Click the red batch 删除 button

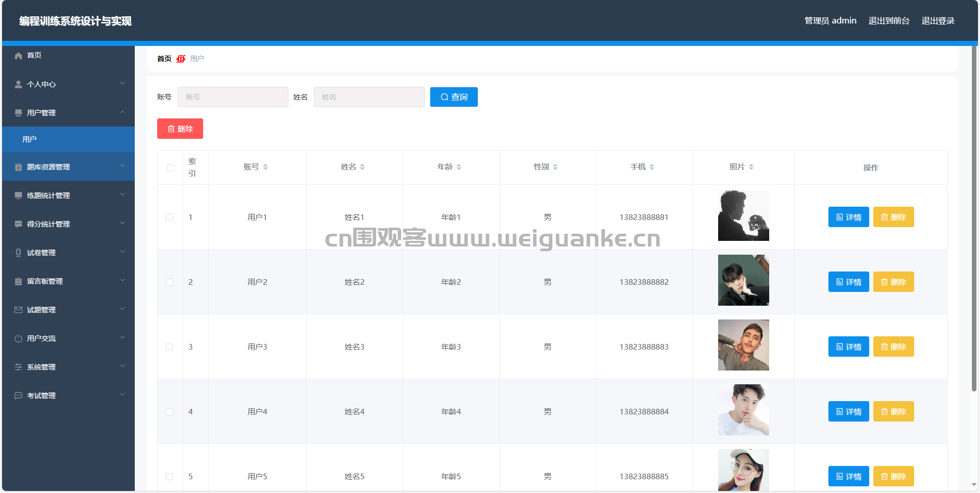click(180, 129)
